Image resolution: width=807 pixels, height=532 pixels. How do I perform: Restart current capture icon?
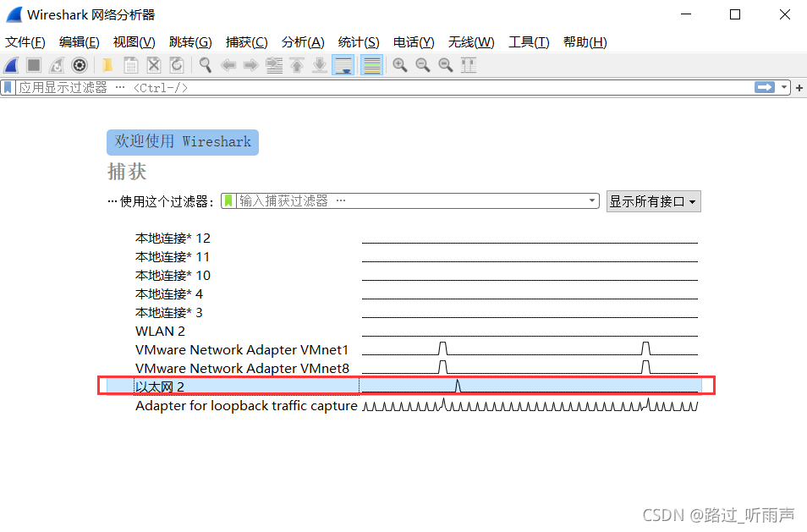click(x=57, y=65)
